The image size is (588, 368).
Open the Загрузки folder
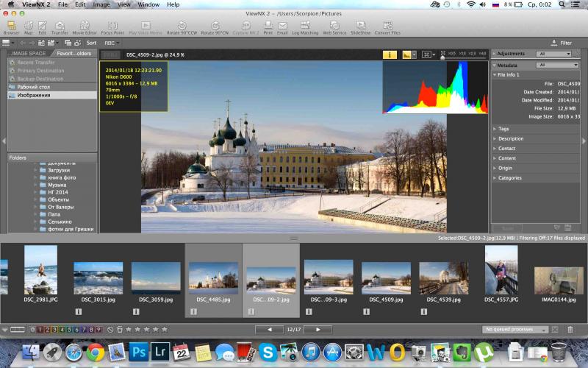pos(59,170)
